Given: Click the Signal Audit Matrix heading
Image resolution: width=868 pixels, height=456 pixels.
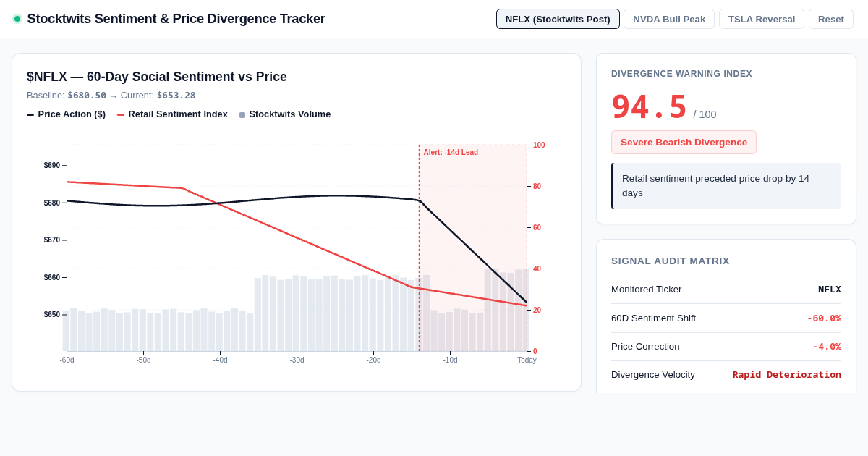Looking at the screenshot, I should (671, 261).
